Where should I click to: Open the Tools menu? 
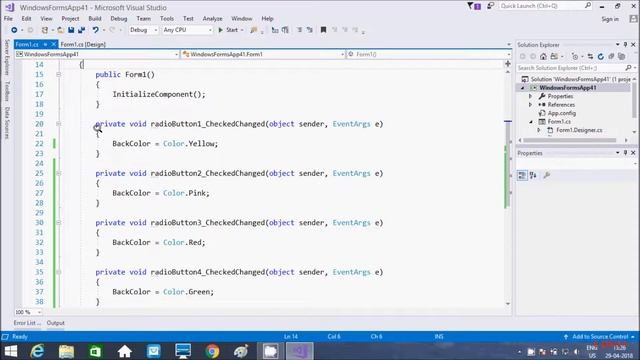pyautogui.click(x=167, y=18)
